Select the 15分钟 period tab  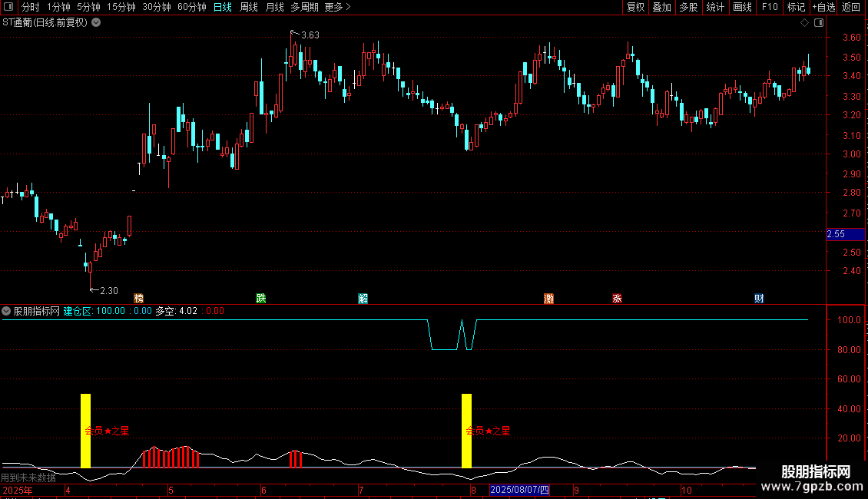pos(121,7)
